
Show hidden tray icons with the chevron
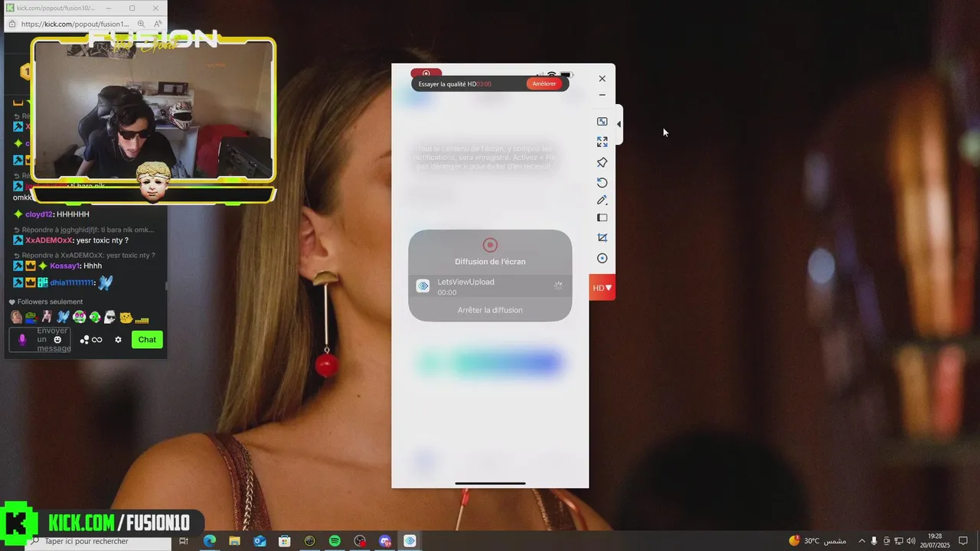pos(862,541)
